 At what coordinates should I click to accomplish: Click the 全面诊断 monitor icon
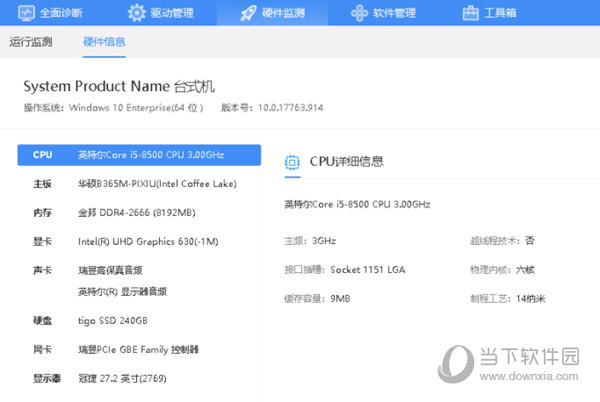(x=26, y=13)
